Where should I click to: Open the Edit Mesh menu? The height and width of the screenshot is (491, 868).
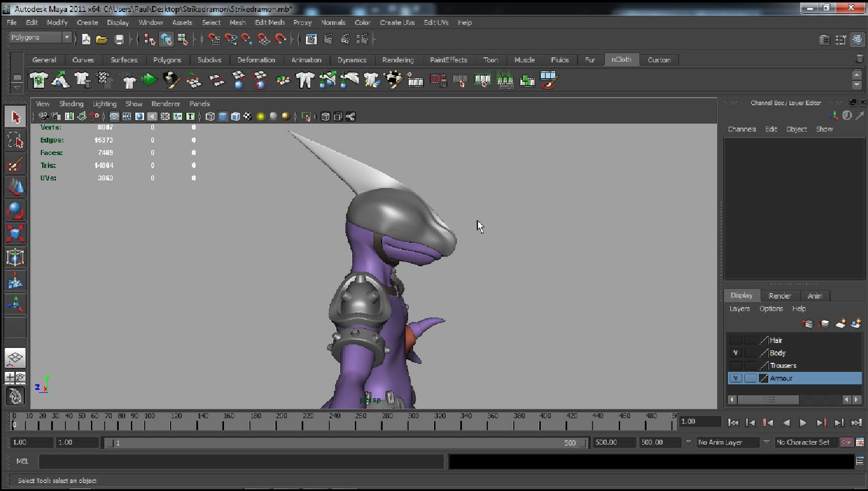[269, 22]
